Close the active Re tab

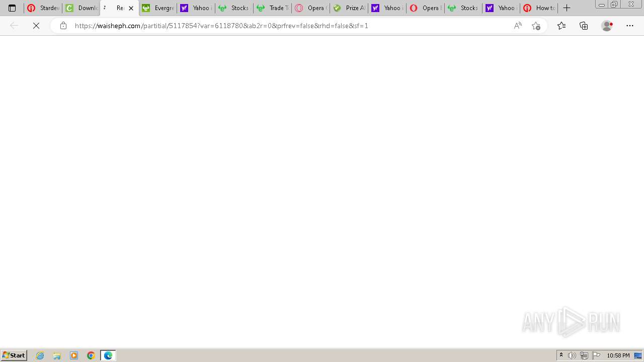[x=131, y=8]
